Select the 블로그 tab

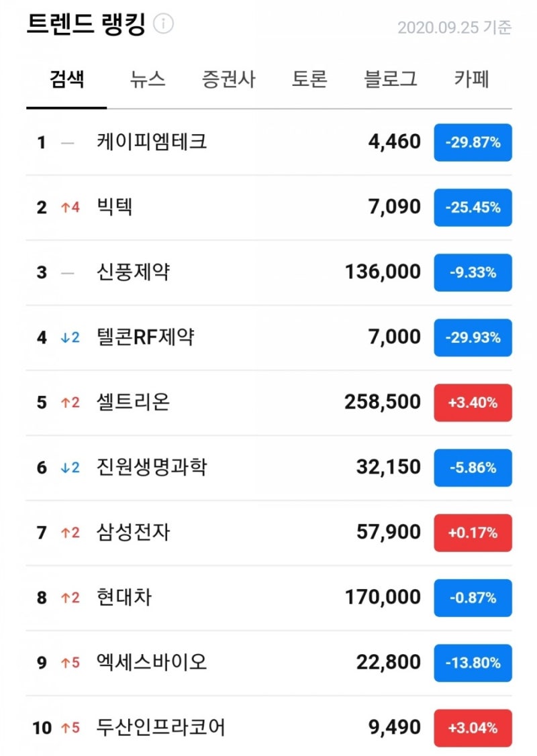coord(388,79)
